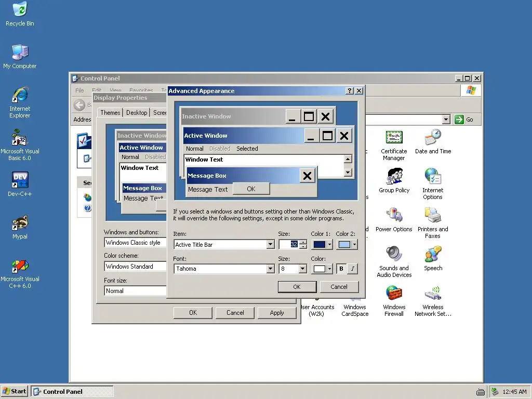
Task: Click Cancel in Advanced Appearance dialog
Action: [339, 287]
